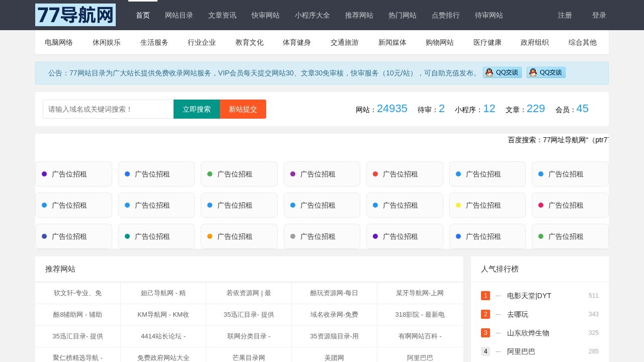Select the 休闲娱乐 category

(107, 42)
